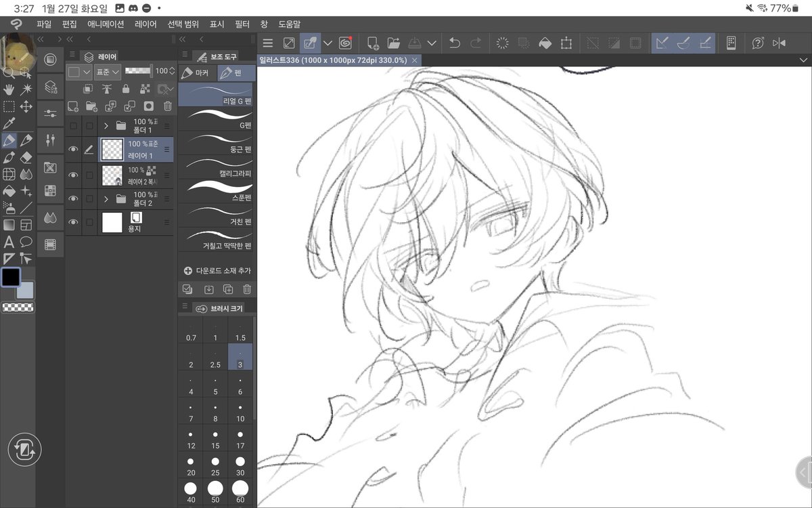Select the Eraser tool
812x508 pixels.
(x=26, y=157)
